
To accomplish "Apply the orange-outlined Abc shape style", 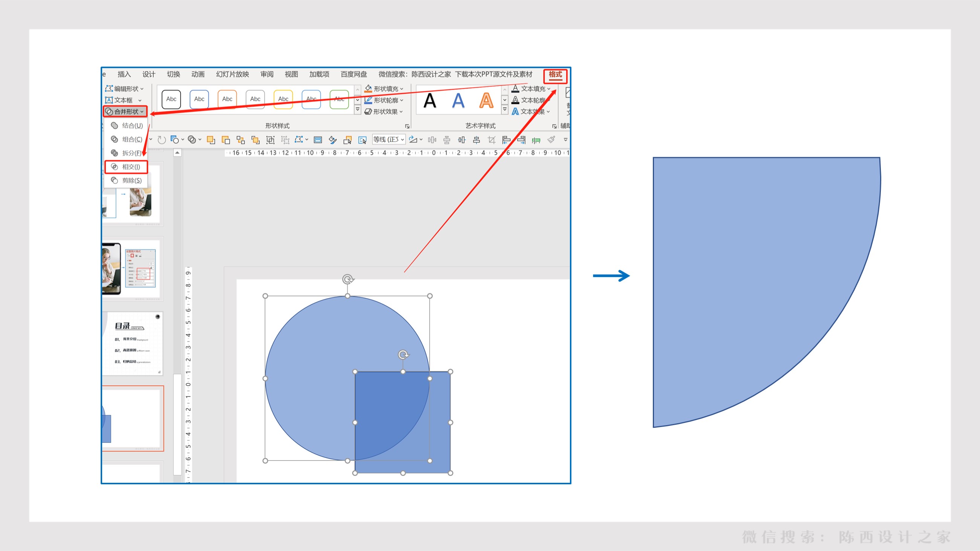I will [x=227, y=99].
